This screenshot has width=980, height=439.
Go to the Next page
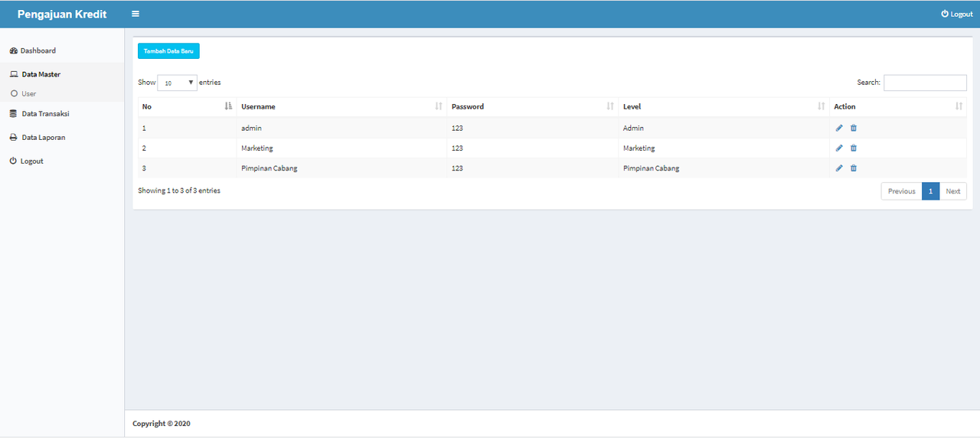(952, 191)
